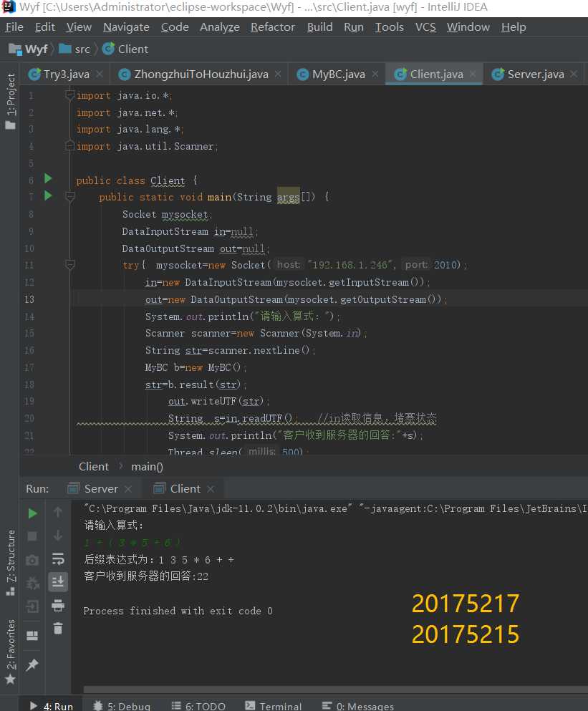Open the Terminal tool window
The width and height of the screenshot is (588, 711).
273,706
